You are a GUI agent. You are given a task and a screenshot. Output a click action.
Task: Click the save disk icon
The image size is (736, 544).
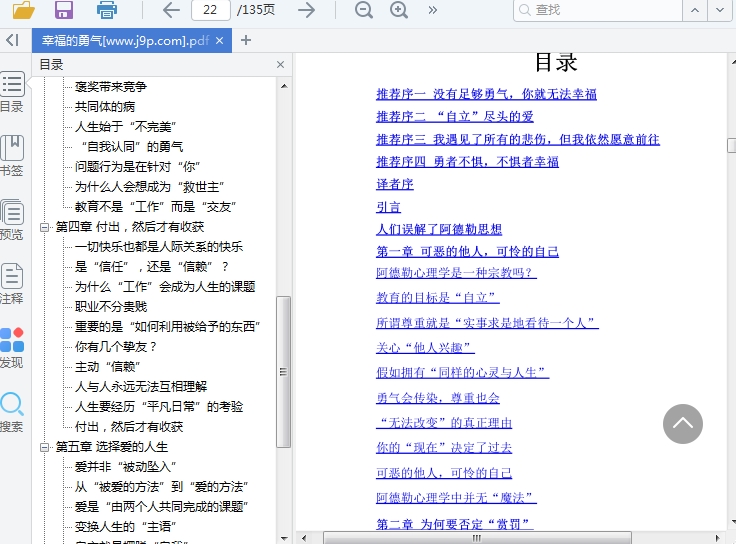coord(64,10)
